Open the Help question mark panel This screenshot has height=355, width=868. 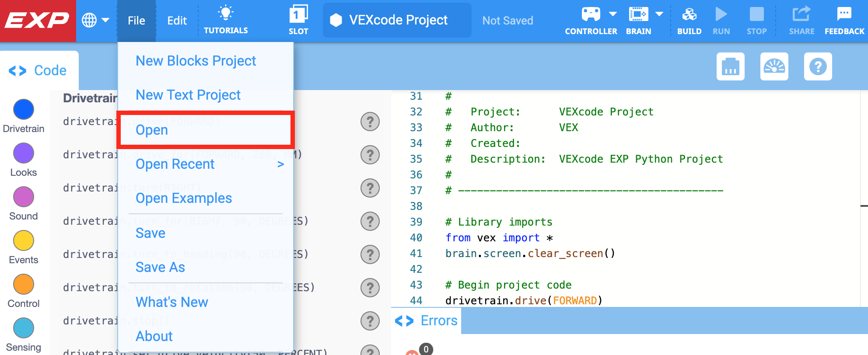[818, 66]
